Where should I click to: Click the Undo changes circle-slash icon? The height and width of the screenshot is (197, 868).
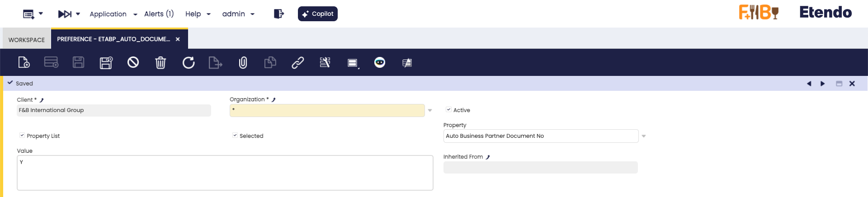tap(133, 62)
